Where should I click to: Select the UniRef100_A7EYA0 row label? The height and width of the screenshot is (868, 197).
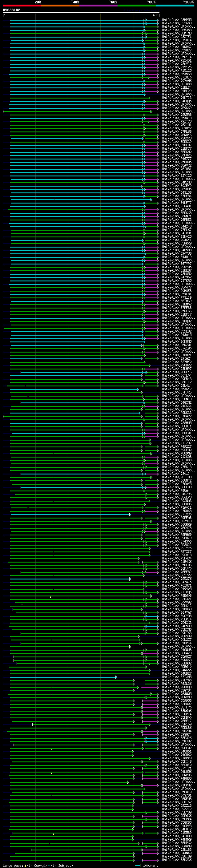[x=177, y=680]
